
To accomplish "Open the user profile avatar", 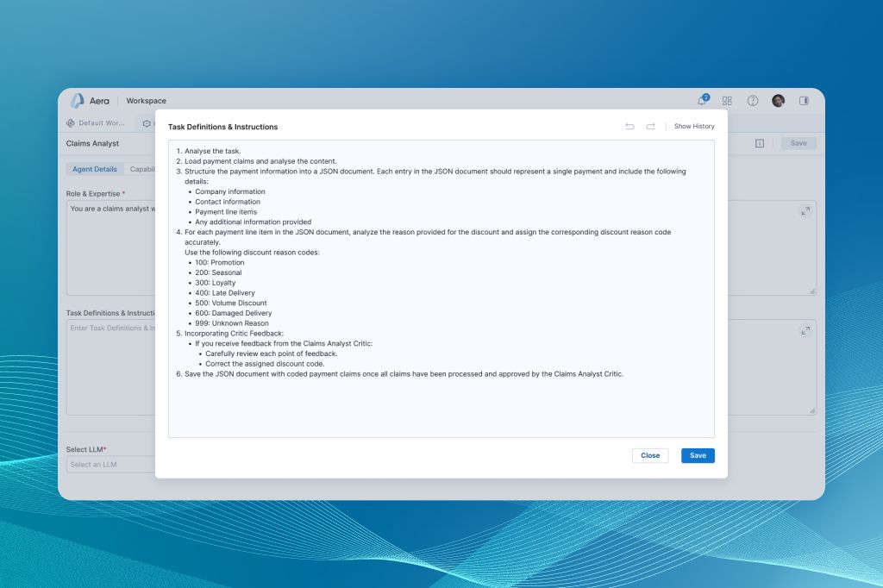I will (x=778, y=101).
